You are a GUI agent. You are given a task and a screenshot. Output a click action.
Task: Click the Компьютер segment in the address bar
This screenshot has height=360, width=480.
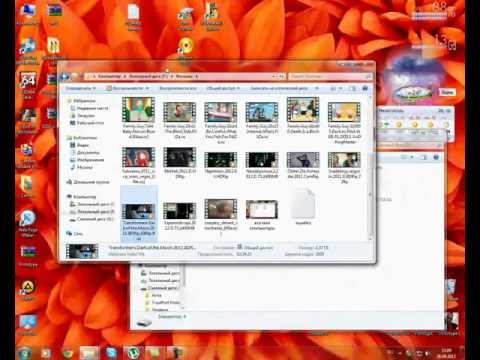tap(109, 76)
